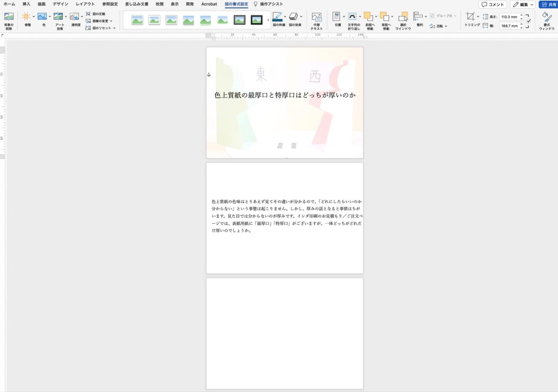The image size is (558, 392).
Task: Compress pictures with 図の圧縮
Action: (99, 14)
